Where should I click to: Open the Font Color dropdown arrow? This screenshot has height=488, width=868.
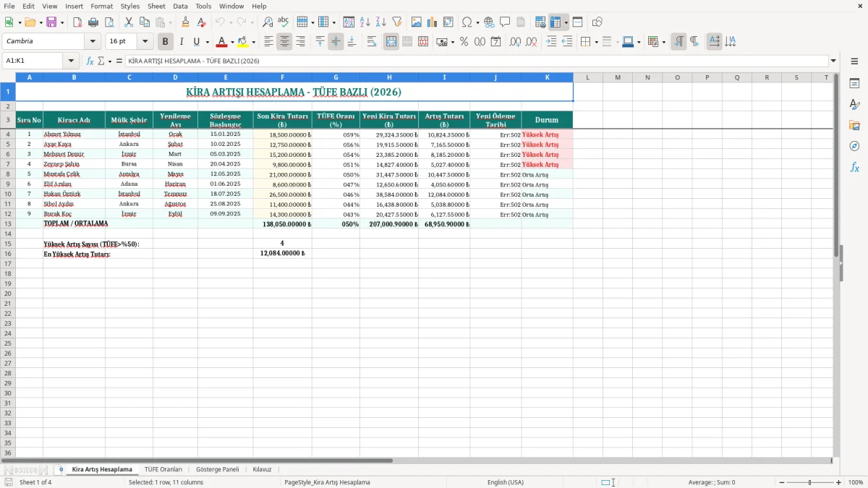coord(232,42)
